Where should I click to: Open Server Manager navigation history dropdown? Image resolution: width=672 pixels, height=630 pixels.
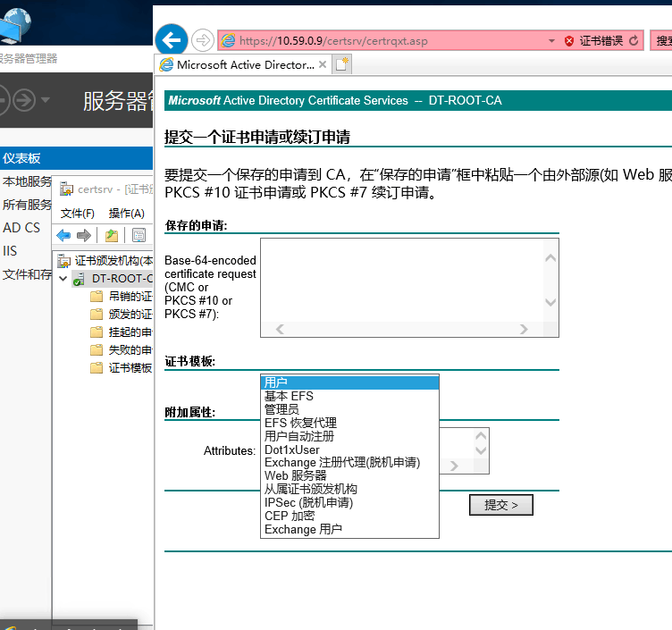(45, 100)
